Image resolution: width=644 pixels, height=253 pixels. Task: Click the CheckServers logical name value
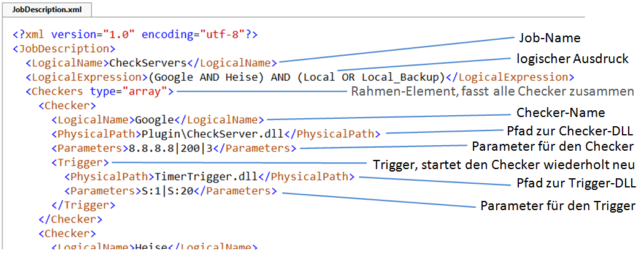[x=148, y=62]
